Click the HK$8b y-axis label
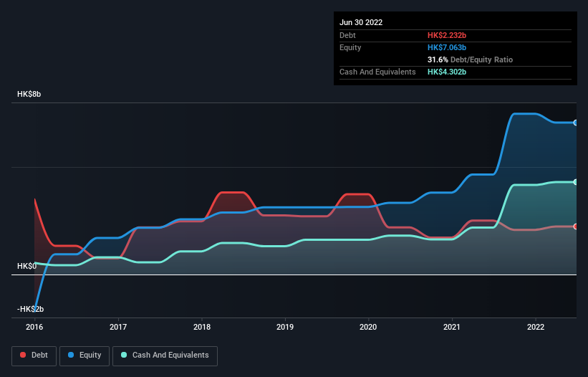Viewport: 588px width, 377px height. 29,94
